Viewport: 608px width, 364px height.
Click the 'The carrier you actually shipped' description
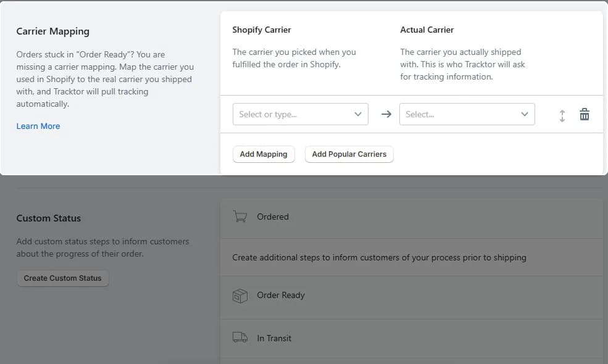point(462,64)
